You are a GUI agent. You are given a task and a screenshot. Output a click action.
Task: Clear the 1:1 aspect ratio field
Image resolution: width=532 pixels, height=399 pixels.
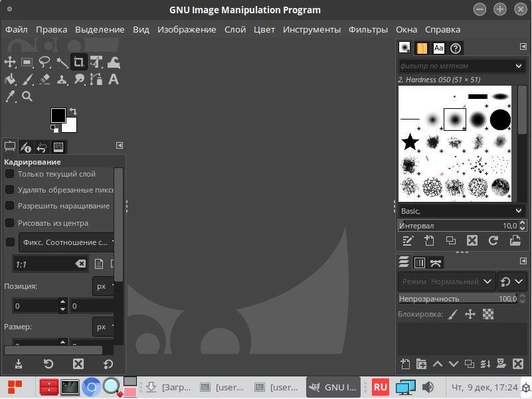(x=80, y=264)
